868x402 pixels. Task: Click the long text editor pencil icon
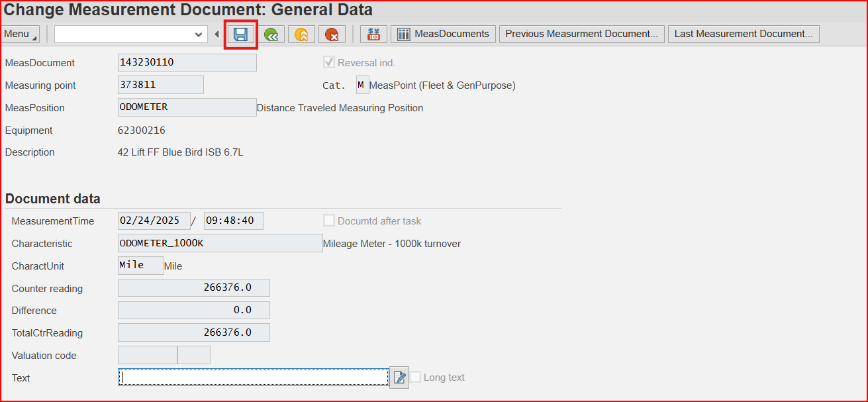(399, 377)
